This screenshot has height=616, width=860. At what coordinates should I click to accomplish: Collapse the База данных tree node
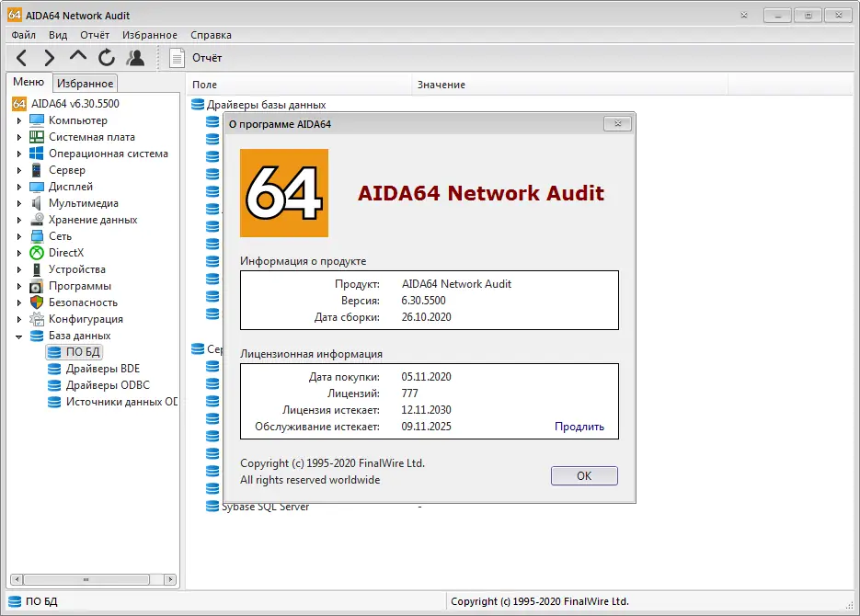tap(19, 337)
